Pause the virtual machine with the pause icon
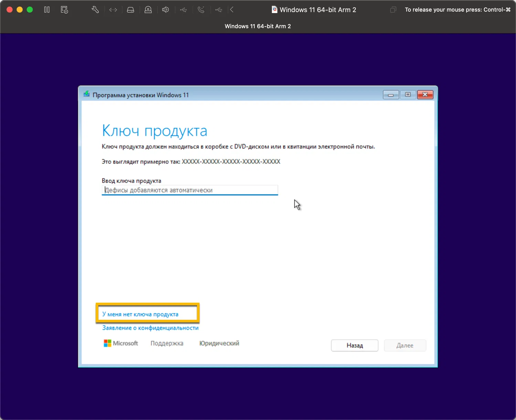516x420 pixels. (x=47, y=10)
